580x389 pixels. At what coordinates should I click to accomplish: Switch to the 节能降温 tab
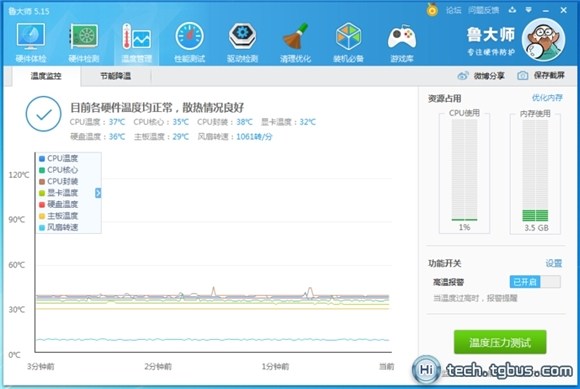116,76
